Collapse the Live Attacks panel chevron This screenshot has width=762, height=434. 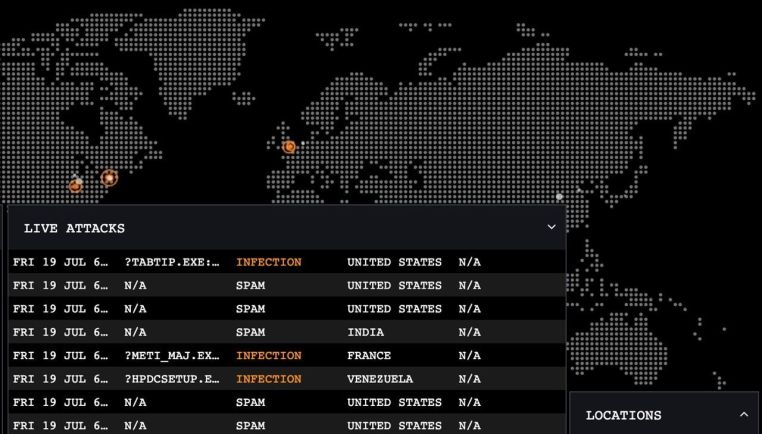pos(551,228)
